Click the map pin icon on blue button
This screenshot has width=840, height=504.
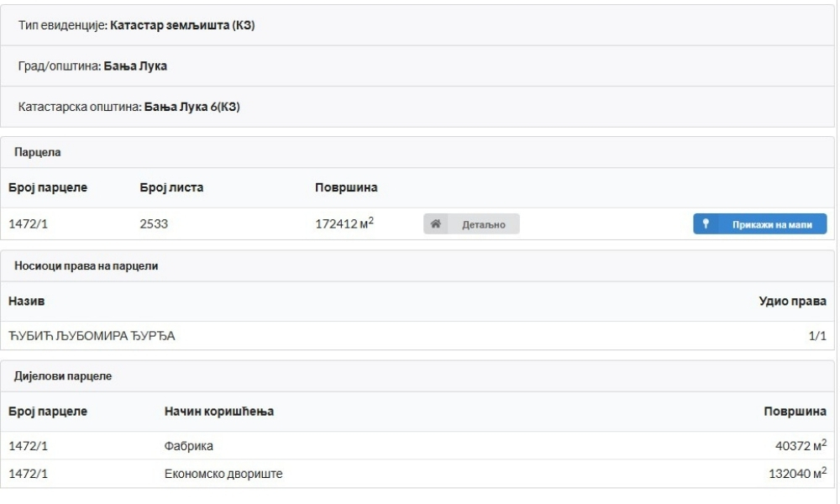click(706, 224)
